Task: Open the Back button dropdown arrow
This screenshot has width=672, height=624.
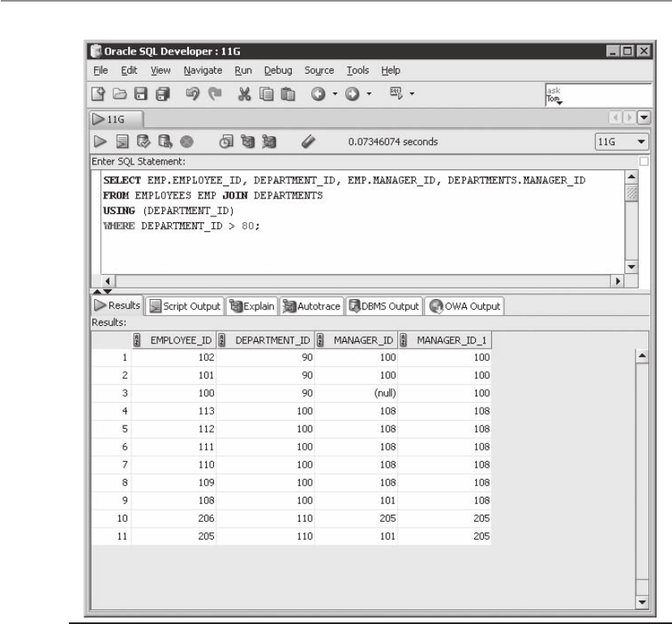Action: click(335, 94)
